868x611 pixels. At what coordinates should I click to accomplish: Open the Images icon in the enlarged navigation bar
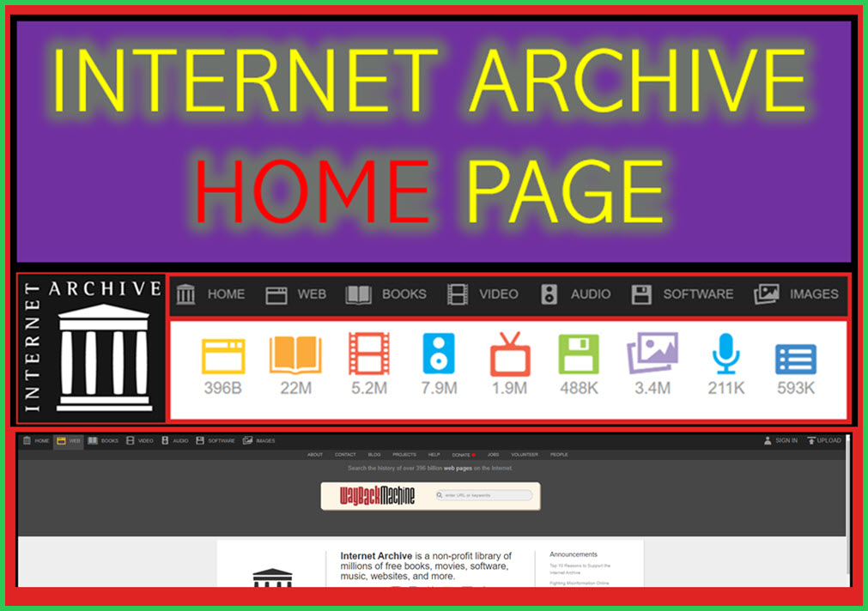pos(766,293)
